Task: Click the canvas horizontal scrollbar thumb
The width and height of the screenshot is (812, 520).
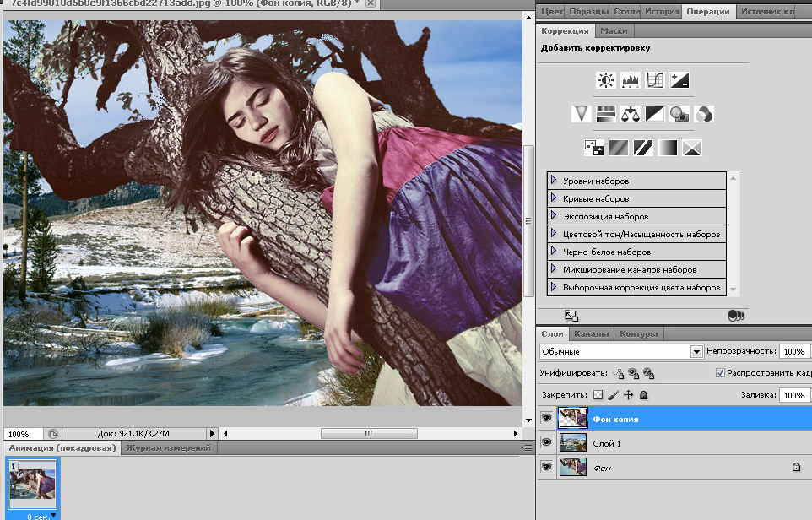Action: (369, 434)
